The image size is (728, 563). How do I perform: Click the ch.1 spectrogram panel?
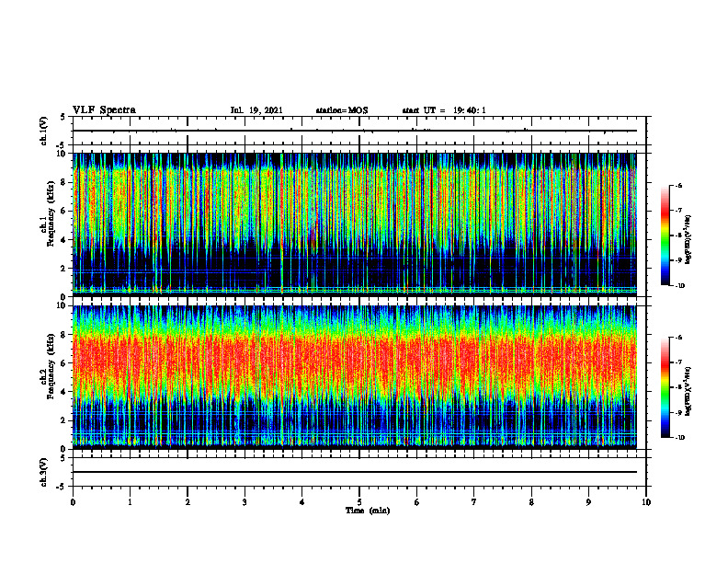click(x=355, y=224)
